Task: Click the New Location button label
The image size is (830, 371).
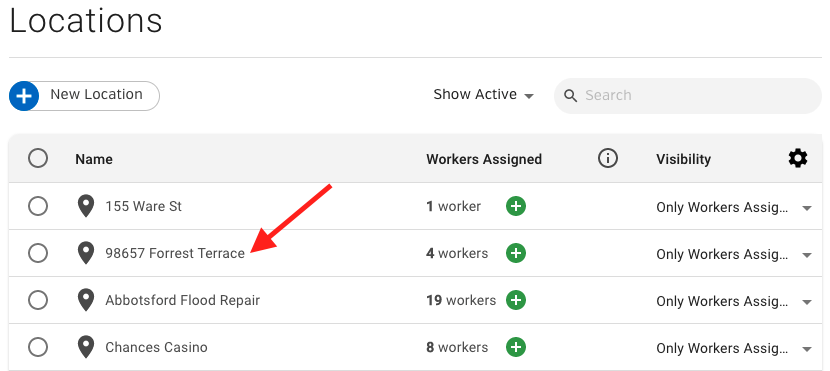Action: tap(96, 94)
